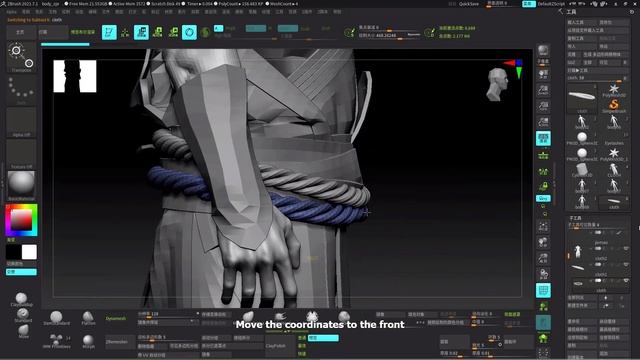Select the Standard brush
Screen dimensions: 640x360
click(23, 315)
